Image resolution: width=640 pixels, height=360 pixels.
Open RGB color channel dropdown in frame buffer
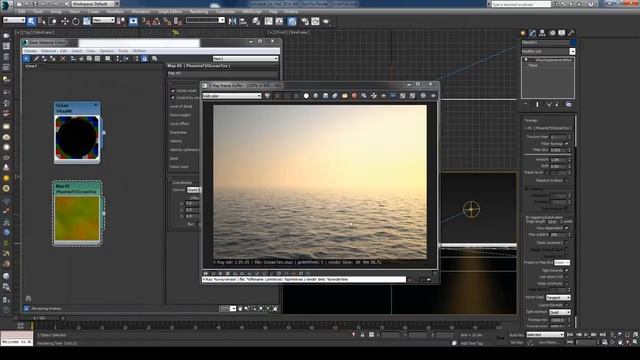[x=232, y=96]
